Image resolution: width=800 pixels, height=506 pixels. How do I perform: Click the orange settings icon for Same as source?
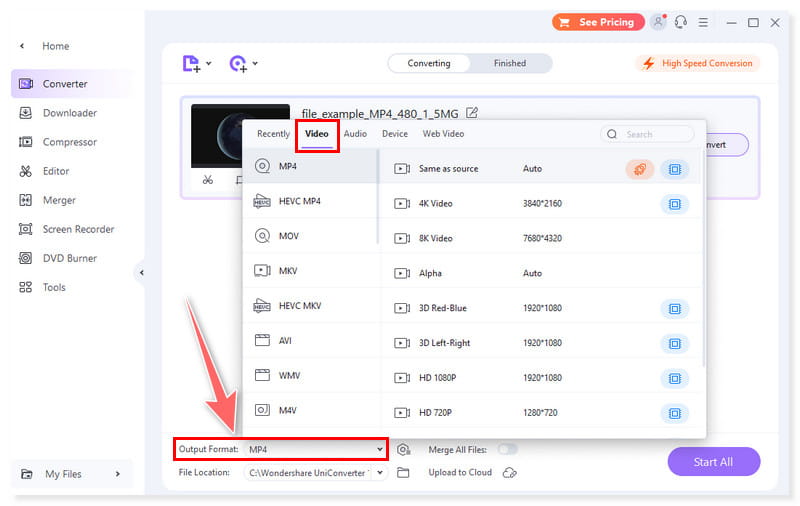pyautogui.click(x=640, y=169)
